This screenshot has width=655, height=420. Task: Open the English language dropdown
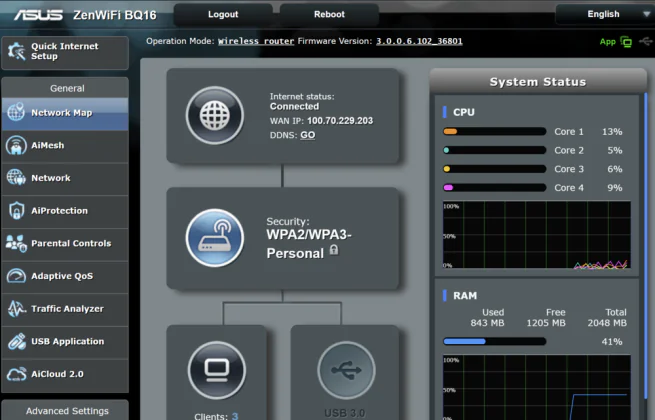604,14
